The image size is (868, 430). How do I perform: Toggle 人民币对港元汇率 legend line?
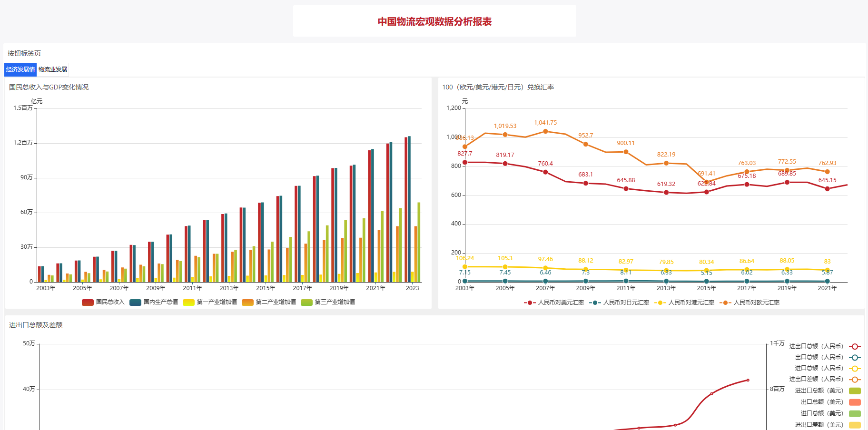684,303
